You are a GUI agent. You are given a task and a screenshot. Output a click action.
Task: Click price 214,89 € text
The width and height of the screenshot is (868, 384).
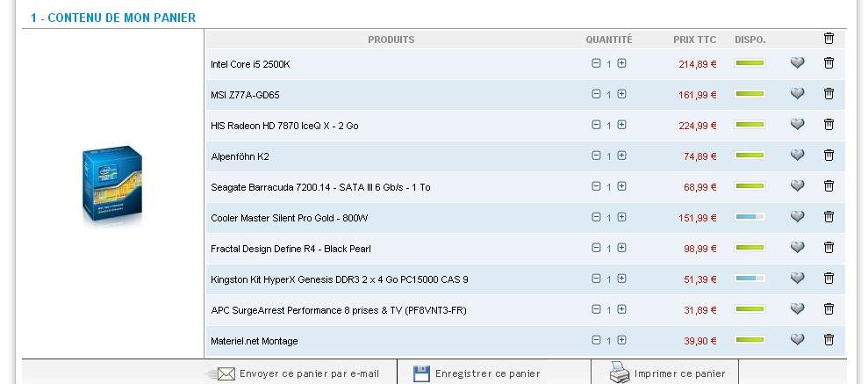[x=698, y=64]
